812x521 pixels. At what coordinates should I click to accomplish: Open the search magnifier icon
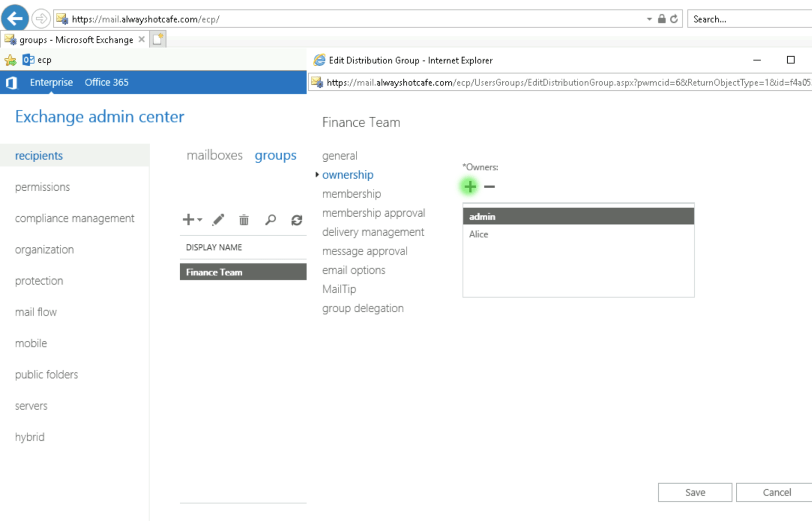(x=270, y=220)
